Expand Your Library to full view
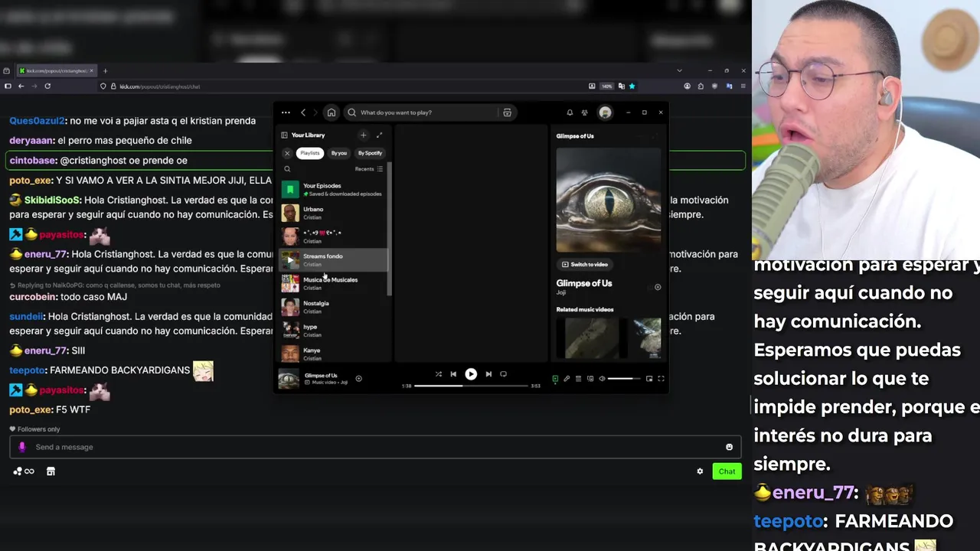 click(379, 135)
